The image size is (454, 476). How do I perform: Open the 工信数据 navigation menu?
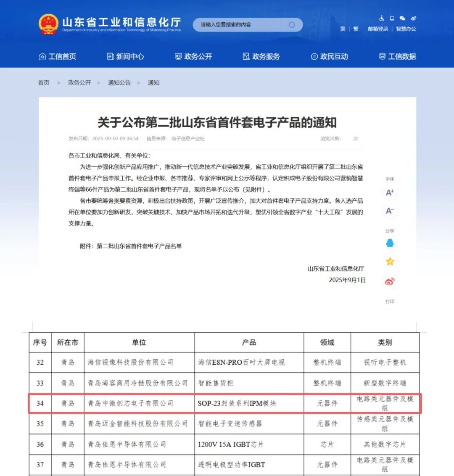pyautogui.click(x=397, y=56)
